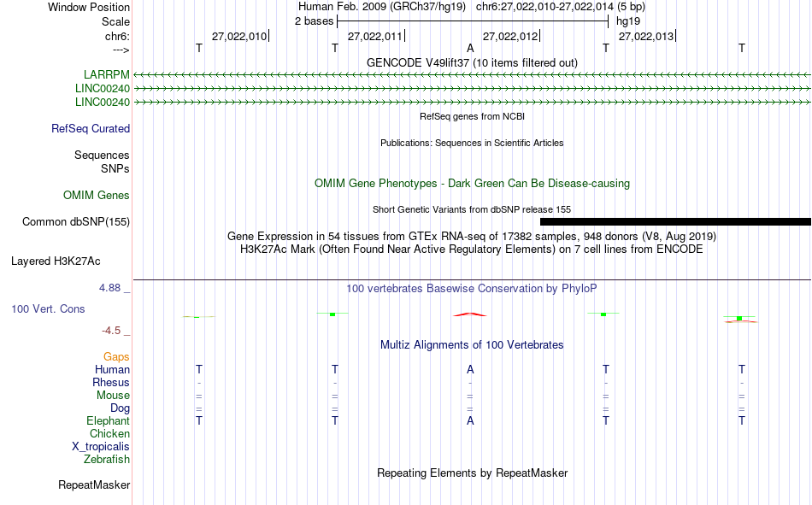
Task: Click the A base in the Elephant row
Action: pyautogui.click(x=470, y=420)
